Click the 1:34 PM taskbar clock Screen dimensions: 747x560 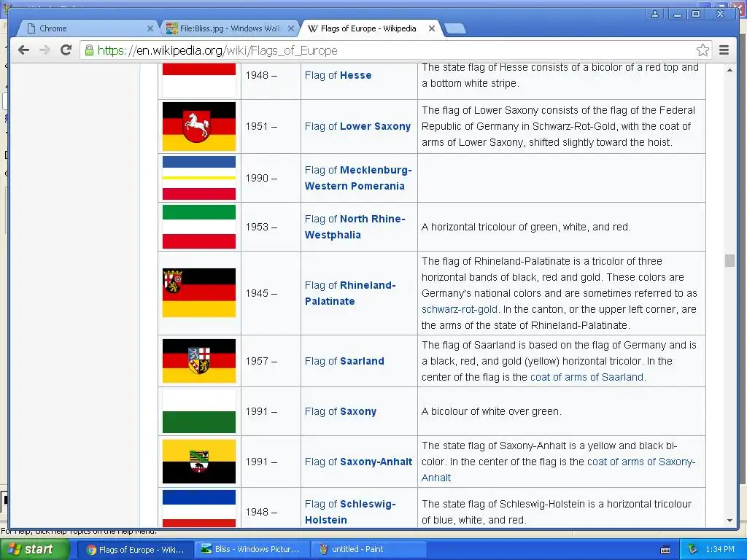[x=720, y=549]
